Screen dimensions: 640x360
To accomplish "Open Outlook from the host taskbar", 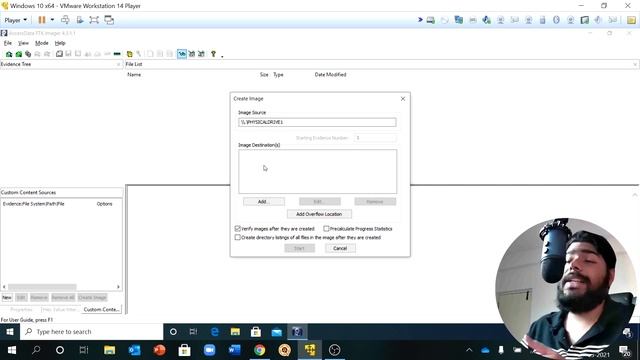I will coord(134,350).
